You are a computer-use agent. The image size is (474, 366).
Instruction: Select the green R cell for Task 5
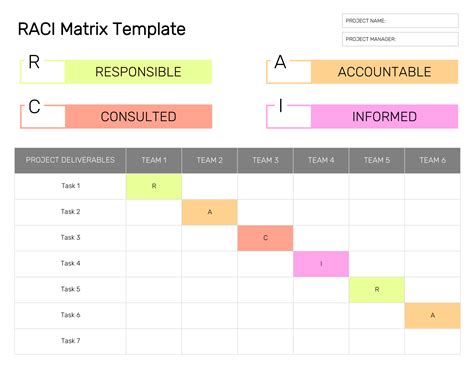tap(377, 290)
